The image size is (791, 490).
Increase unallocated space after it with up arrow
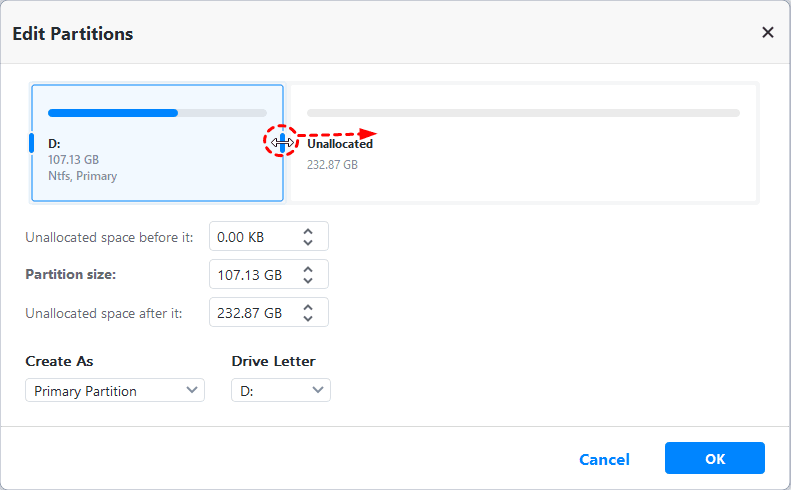click(308, 307)
